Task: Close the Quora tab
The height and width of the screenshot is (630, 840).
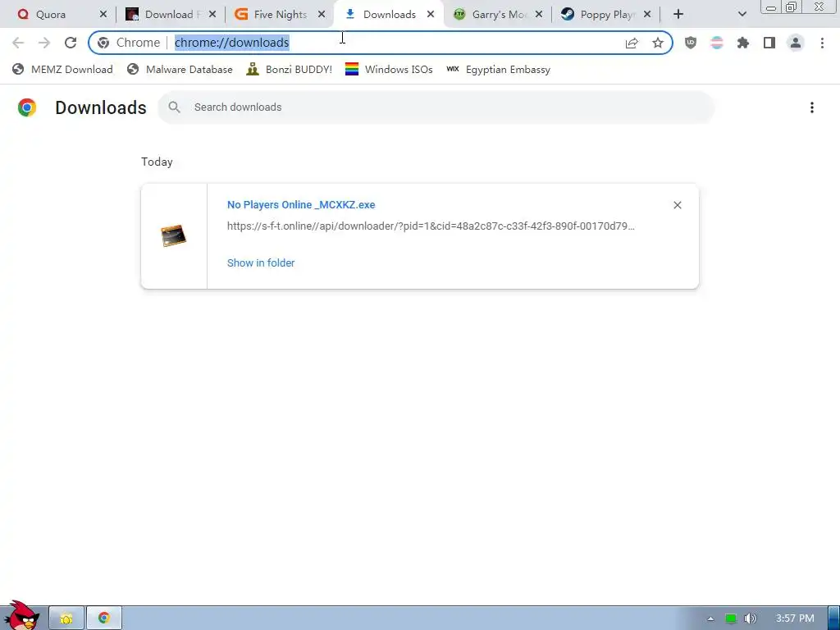Action: pyautogui.click(x=103, y=15)
